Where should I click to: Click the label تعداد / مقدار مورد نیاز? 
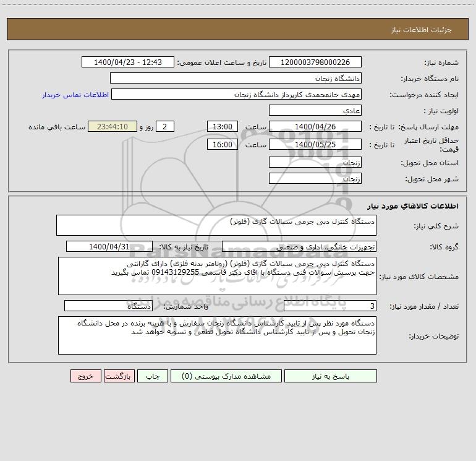click(x=424, y=307)
